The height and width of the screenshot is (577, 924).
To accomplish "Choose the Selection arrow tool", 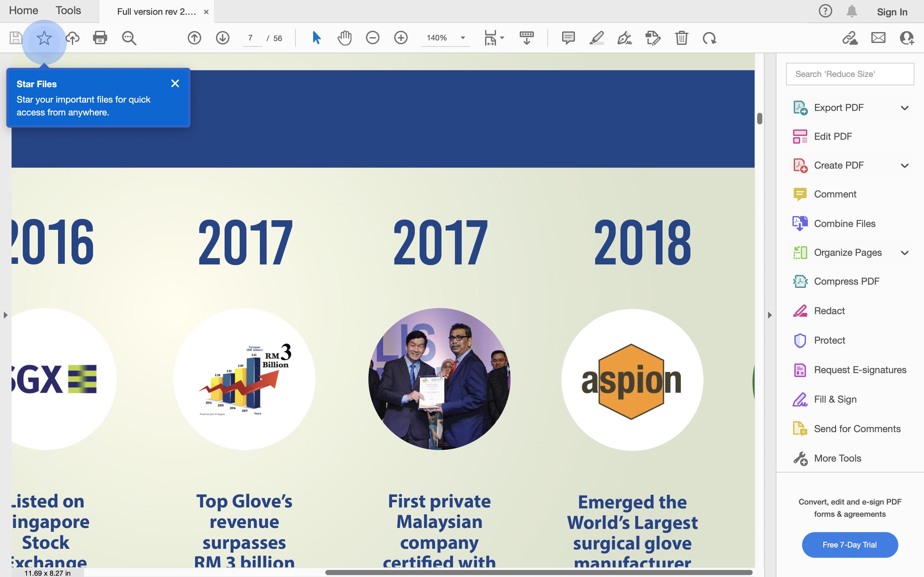I will (316, 38).
